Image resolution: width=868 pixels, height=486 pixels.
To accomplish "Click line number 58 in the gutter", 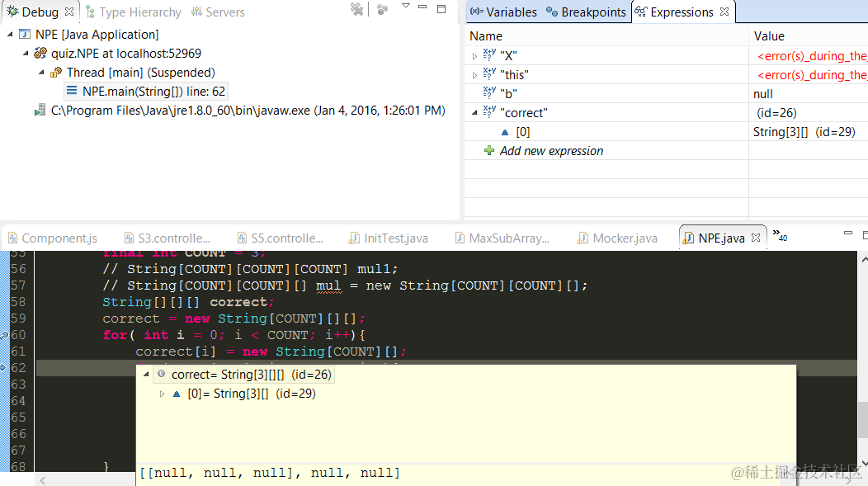I will tap(18, 302).
